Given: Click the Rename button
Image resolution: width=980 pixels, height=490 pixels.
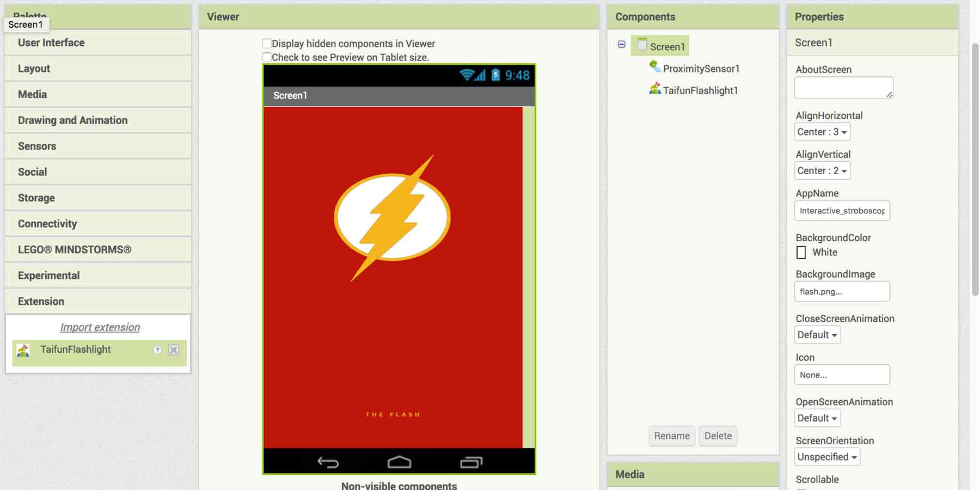Looking at the screenshot, I should pos(672,436).
